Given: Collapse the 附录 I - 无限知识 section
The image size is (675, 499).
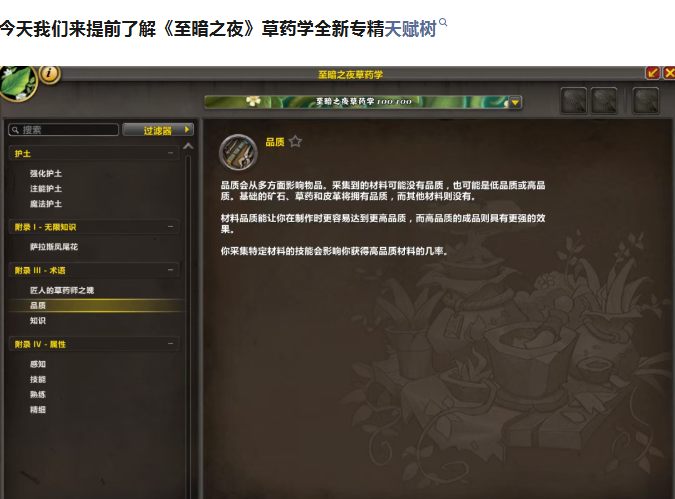Looking at the screenshot, I should [x=94, y=226].
